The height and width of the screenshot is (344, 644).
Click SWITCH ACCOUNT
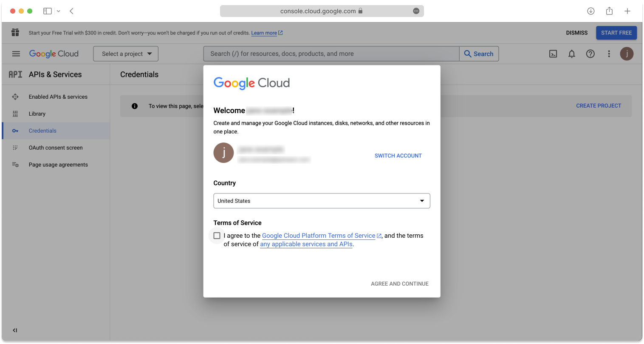coord(398,156)
